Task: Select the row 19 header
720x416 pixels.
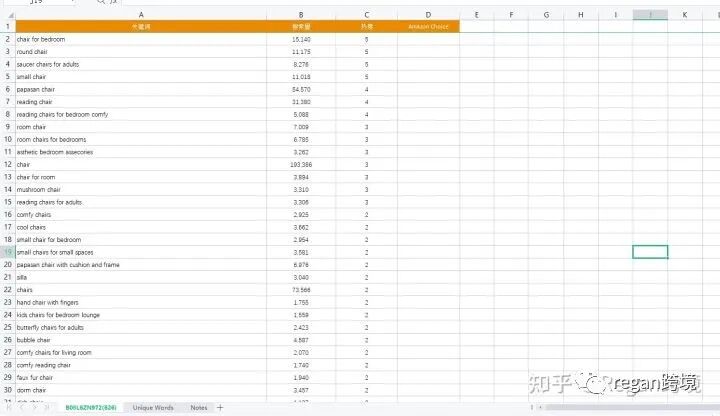Action: tap(8, 252)
